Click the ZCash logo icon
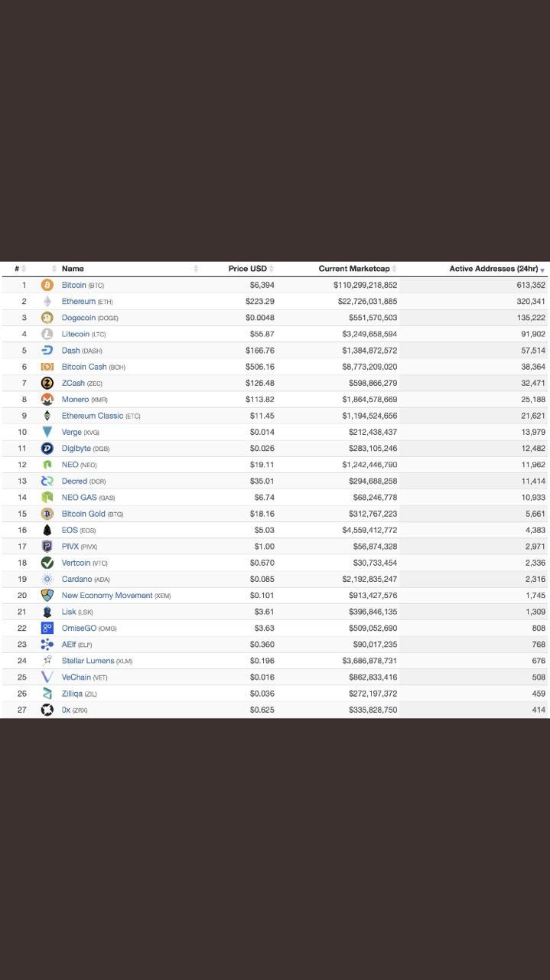This screenshot has height=980, width=550. 47,383
